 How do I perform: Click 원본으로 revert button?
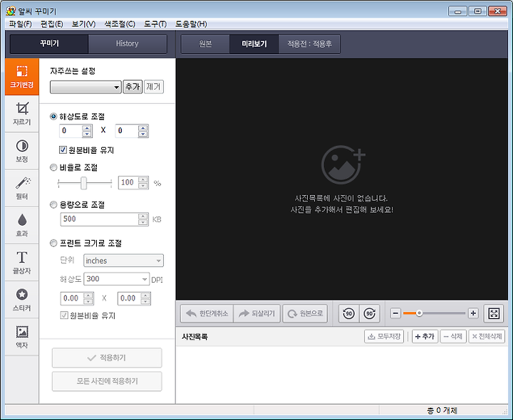tap(305, 313)
